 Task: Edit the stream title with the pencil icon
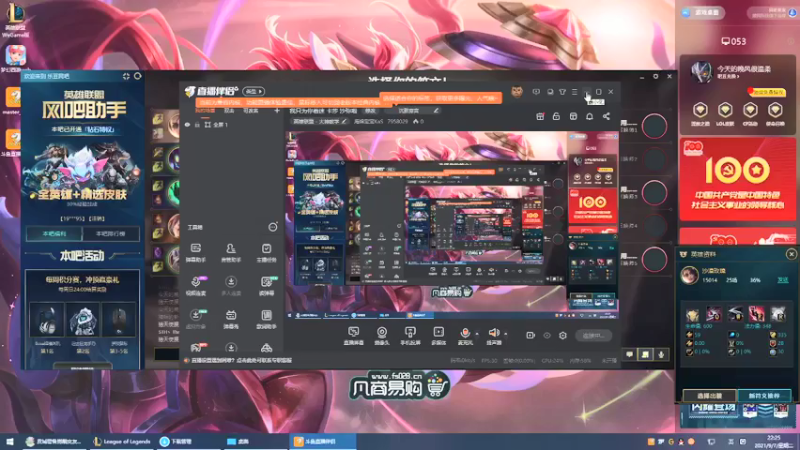tap(436, 111)
